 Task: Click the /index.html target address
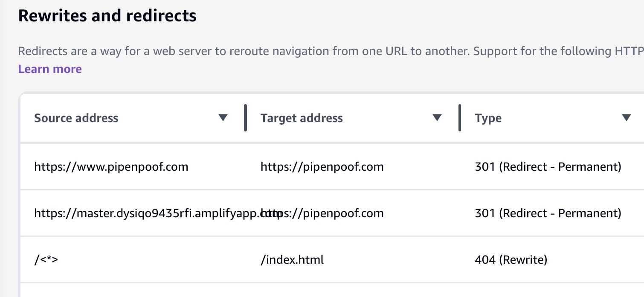click(292, 259)
